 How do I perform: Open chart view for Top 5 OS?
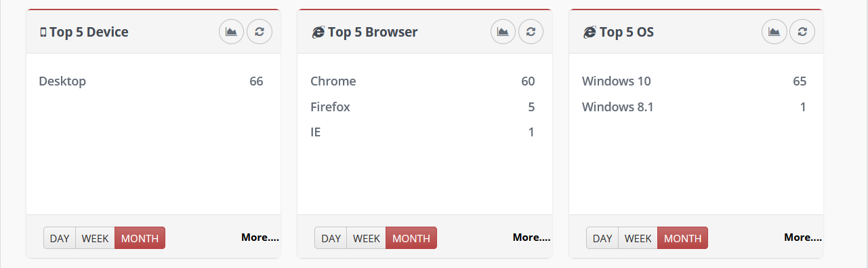(x=774, y=32)
